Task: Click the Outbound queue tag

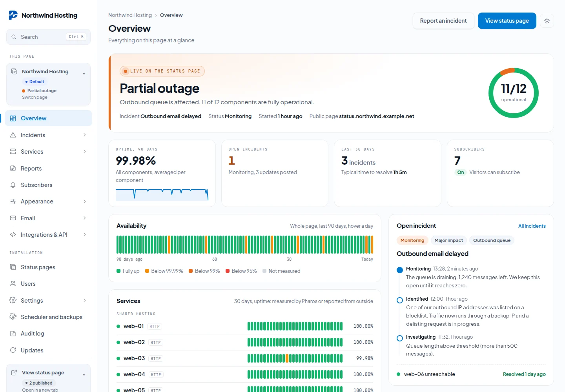Action: coord(492,240)
